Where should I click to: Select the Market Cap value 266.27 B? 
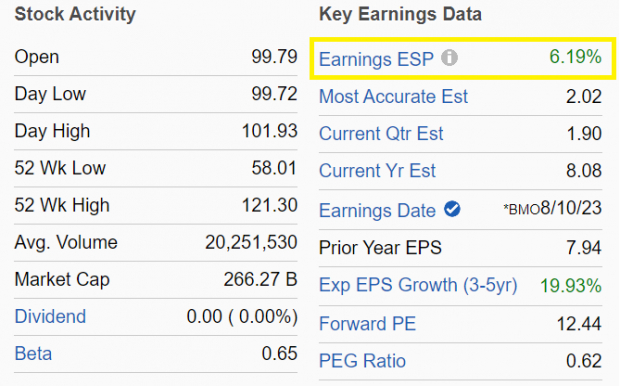[x=261, y=280]
